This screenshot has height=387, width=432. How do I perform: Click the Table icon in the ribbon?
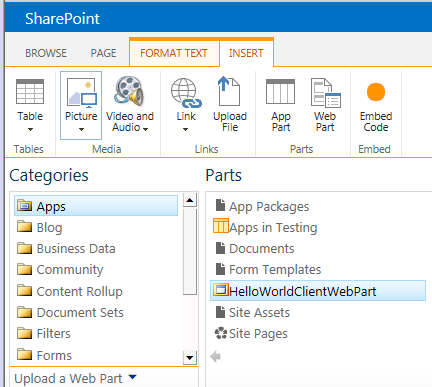pyautogui.click(x=30, y=92)
